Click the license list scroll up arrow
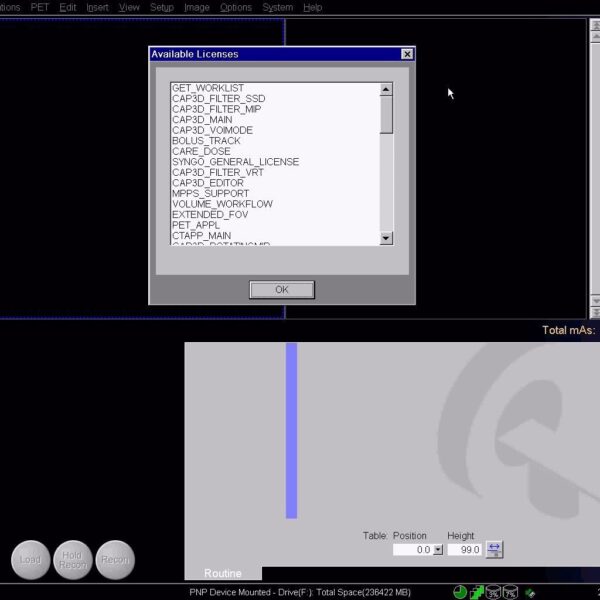Image resolution: width=600 pixels, height=600 pixels. 386,89
